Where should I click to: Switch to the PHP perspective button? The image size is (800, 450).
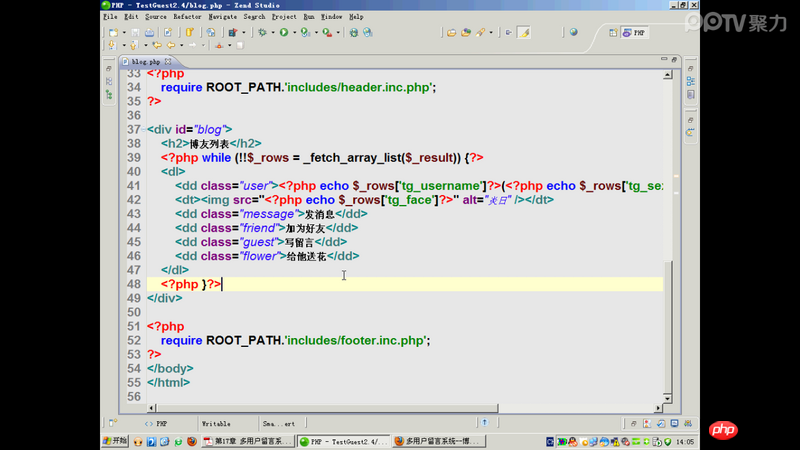click(x=635, y=32)
